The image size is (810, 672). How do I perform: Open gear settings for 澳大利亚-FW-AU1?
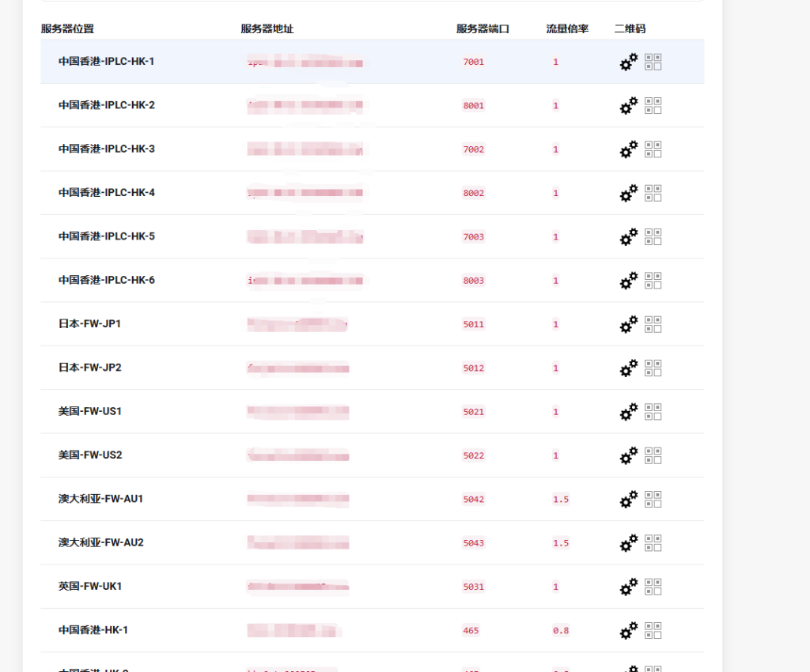click(628, 499)
